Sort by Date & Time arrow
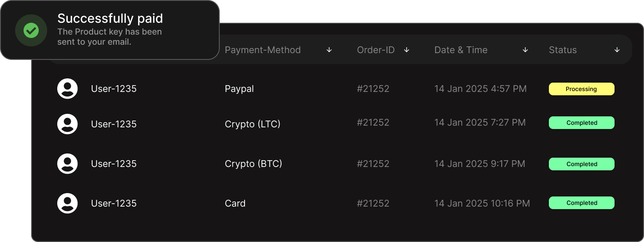The height and width of the screenshot is (242, 644). [525, 50]
